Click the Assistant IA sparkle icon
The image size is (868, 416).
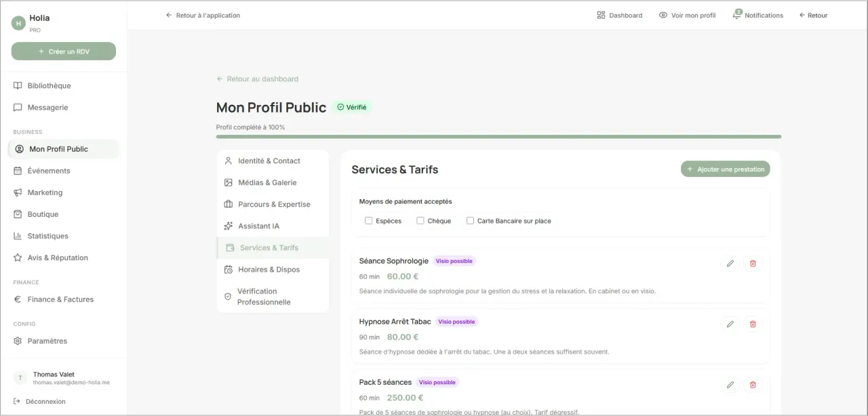[x=229, y=226]
